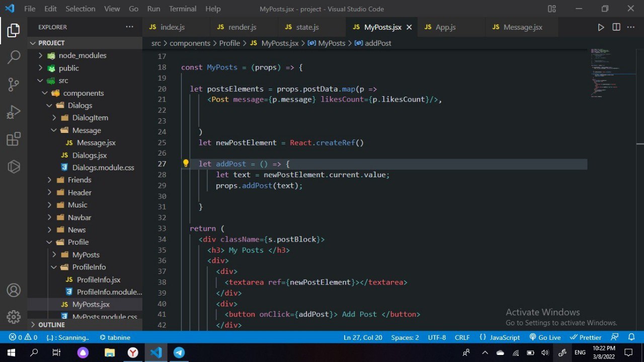Toggle Prettier in the status bar

click(x=586, y=337)
